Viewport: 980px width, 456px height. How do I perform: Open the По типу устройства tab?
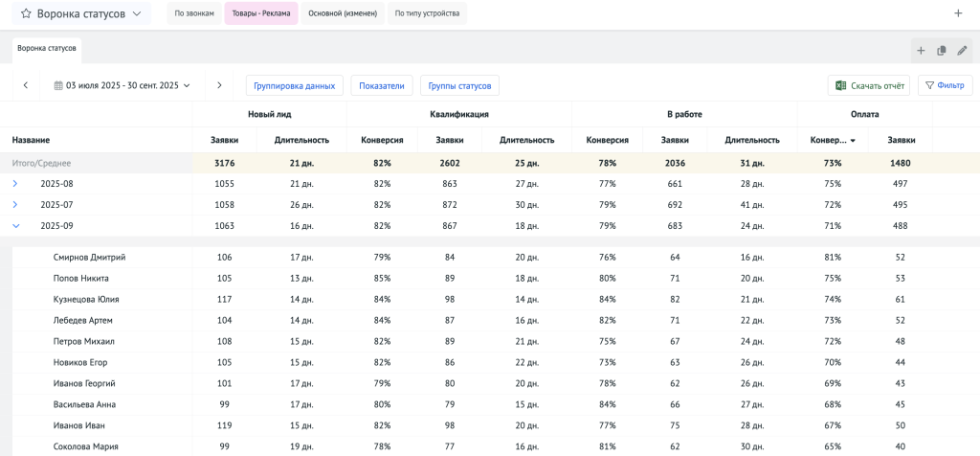427,13
